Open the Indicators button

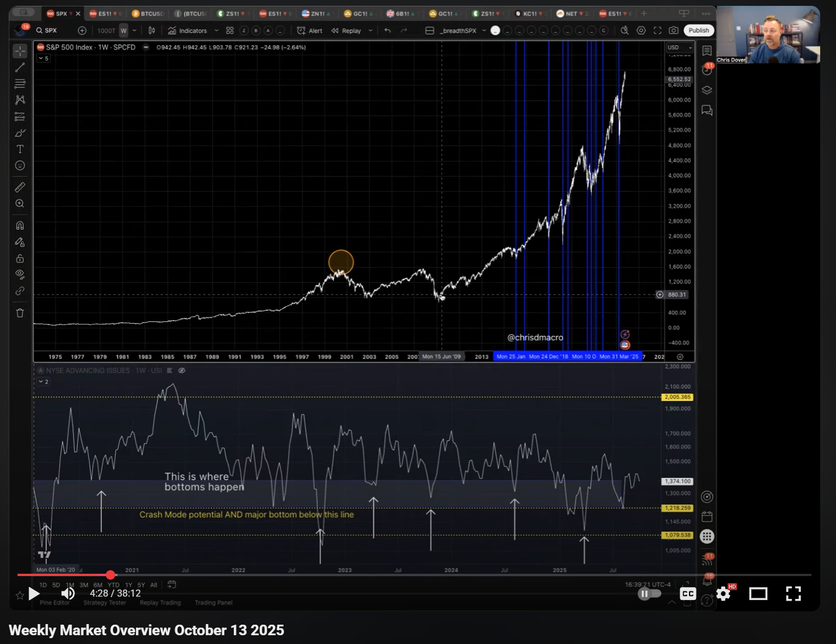click(x=187, y=30)
